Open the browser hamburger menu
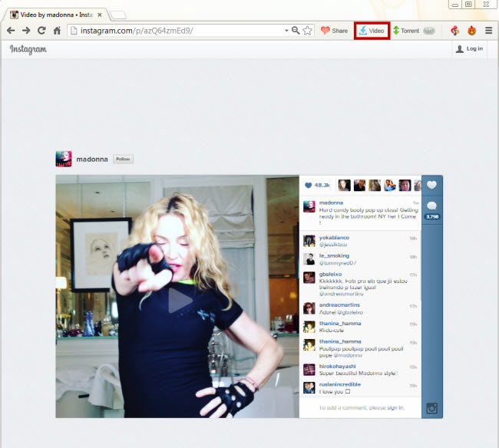499x448 pixels. point(489,31)
